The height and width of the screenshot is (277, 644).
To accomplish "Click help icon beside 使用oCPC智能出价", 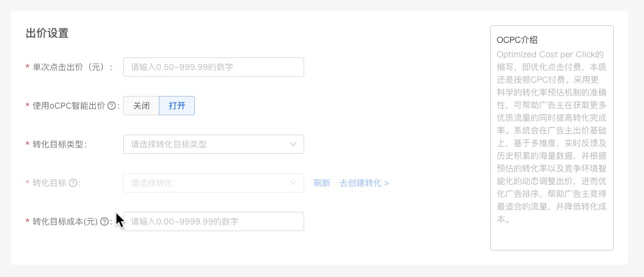I will coord(111,106).
